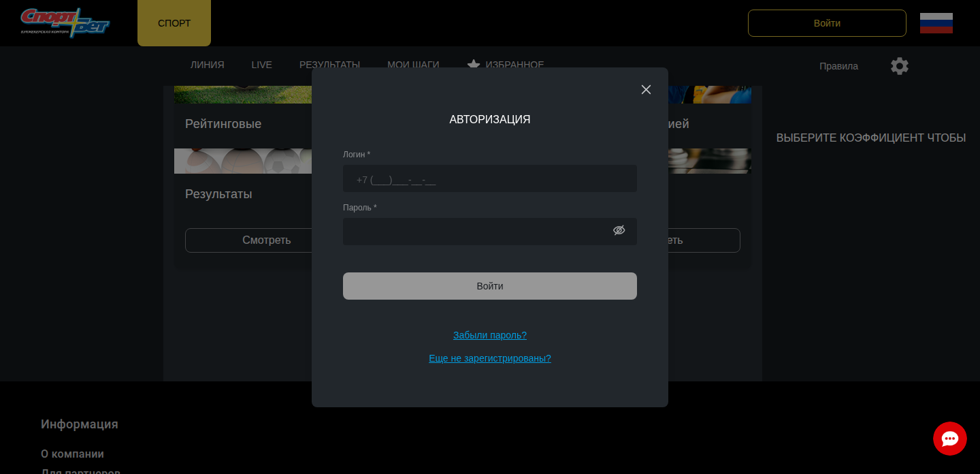Toggle password visibility eye icon
Viewport: 980px width, 474px height.
619,230
